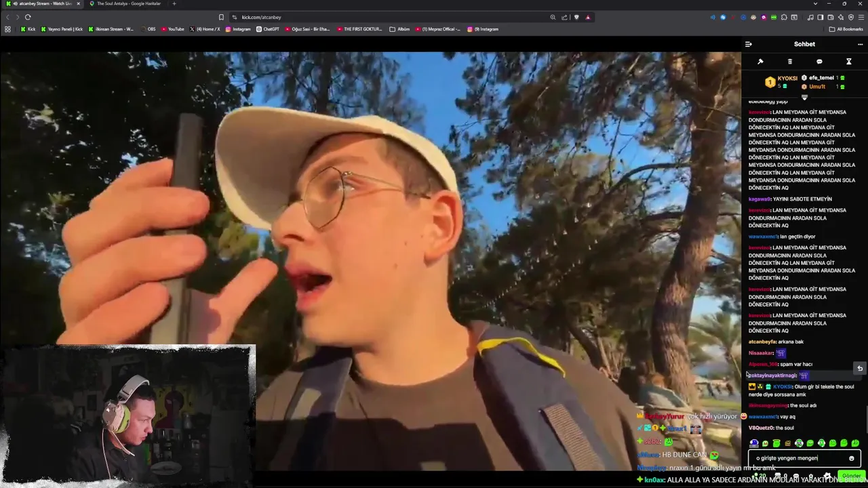Open the apps grid icon in bookmarks bar
The height and width of the screenshot is (488, 868).
click(x=7, y=29)
